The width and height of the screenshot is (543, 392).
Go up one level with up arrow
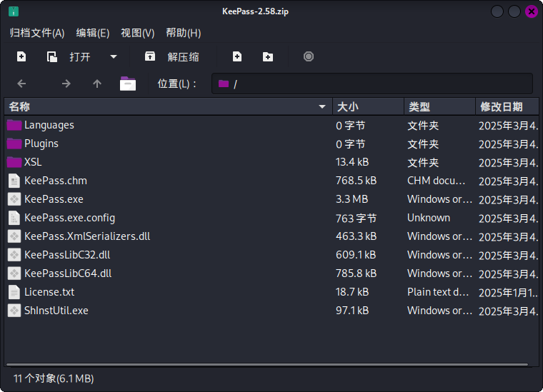(x=97, y=84)
